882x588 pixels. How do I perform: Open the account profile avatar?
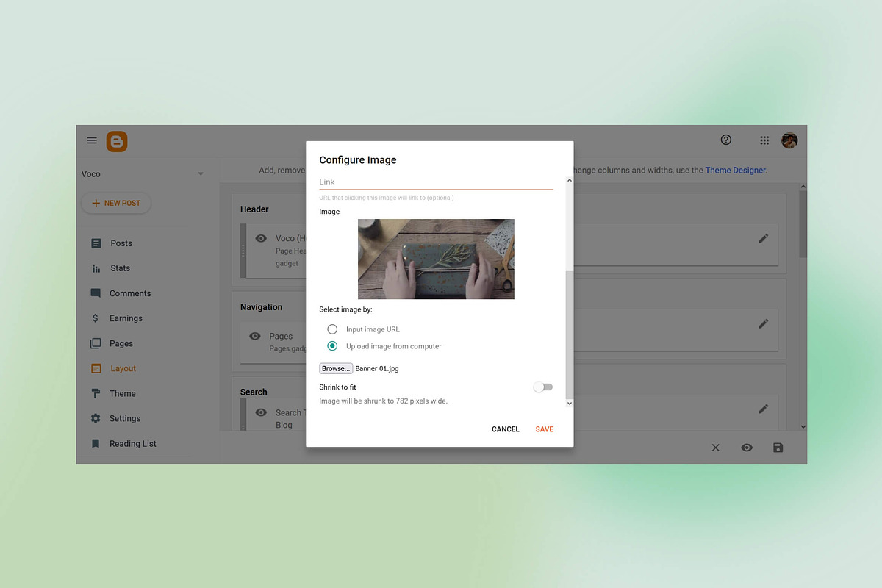point(789,140)
